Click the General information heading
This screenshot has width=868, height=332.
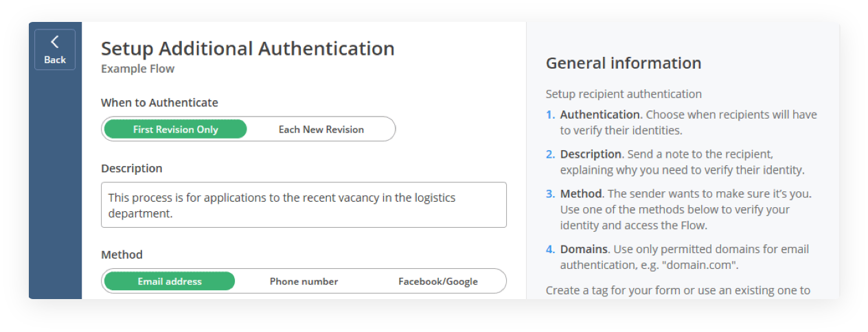click(624, 64)
